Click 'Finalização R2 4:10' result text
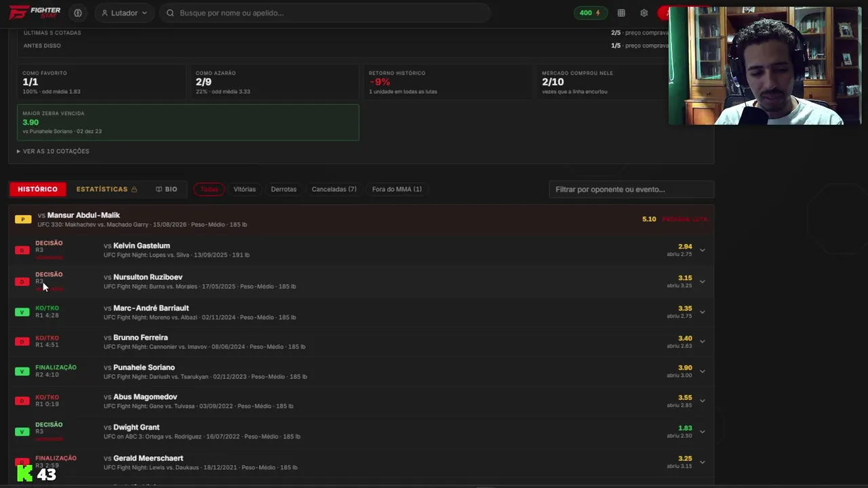 click(x=56, y=371)
